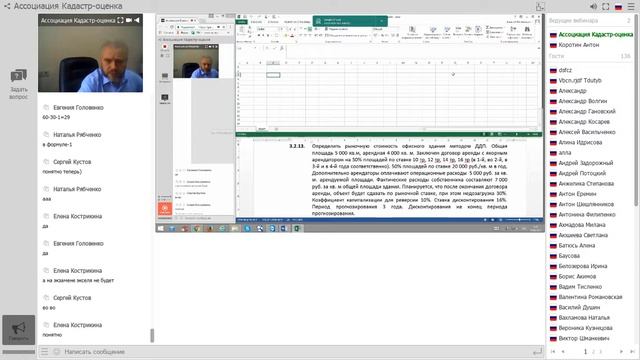
Task: Select participant 'Борис Акимов'
Action: 573,276
